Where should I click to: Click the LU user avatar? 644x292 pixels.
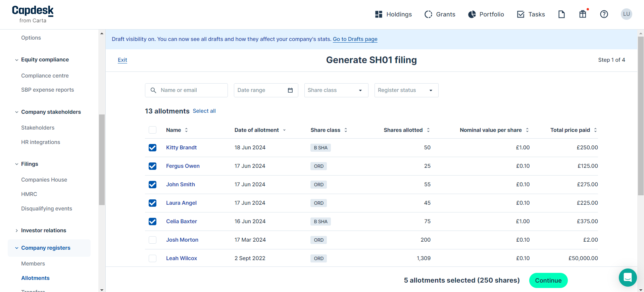(x=626, y=14)
